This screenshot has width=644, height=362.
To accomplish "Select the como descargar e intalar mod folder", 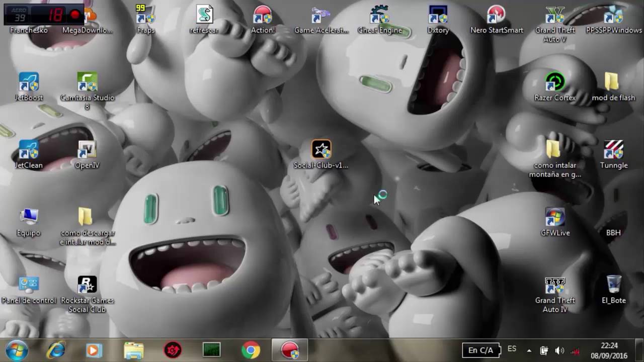I will pos(87,226).
